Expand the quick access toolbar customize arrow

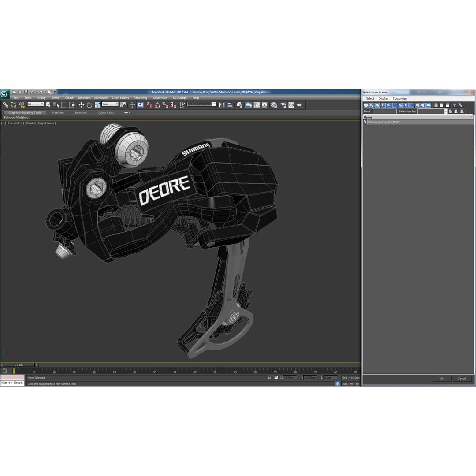(55, 92)
